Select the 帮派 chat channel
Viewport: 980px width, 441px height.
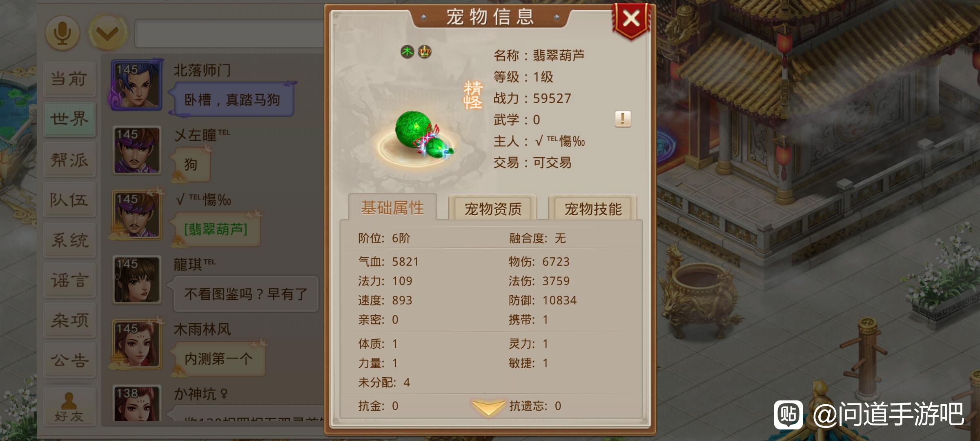coord(69,159)
